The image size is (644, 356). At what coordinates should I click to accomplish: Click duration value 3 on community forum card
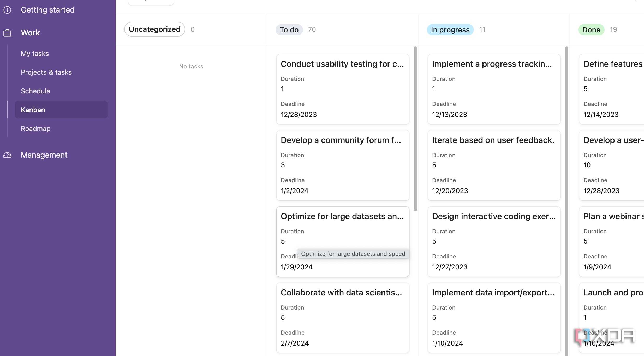coord(283,165)
